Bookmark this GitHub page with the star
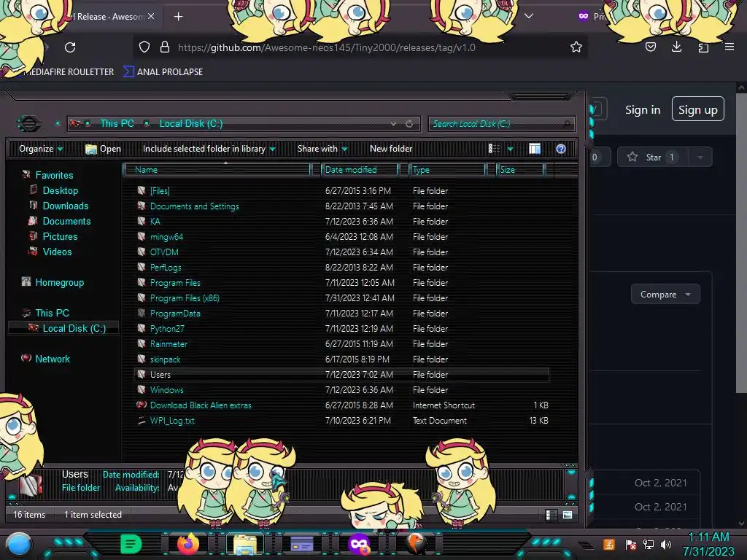Screen dimensions: 747x560 coord(576,47)
